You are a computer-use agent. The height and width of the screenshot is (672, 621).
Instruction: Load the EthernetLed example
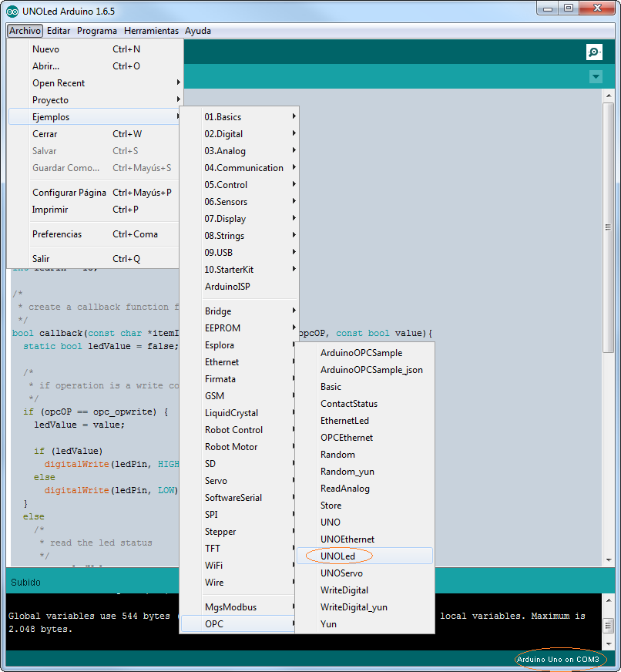pyautogui.click(x=364, y=421)
